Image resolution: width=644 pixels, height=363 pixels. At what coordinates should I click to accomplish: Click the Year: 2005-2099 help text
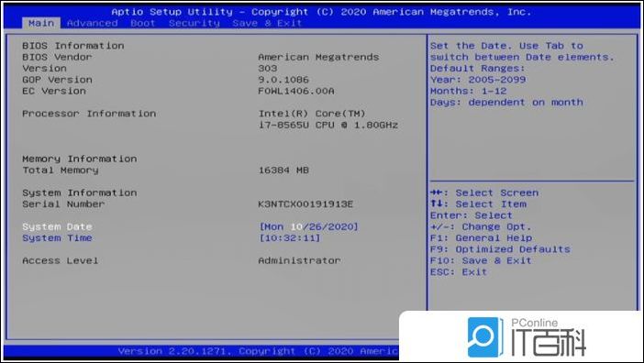pos(478,80)
